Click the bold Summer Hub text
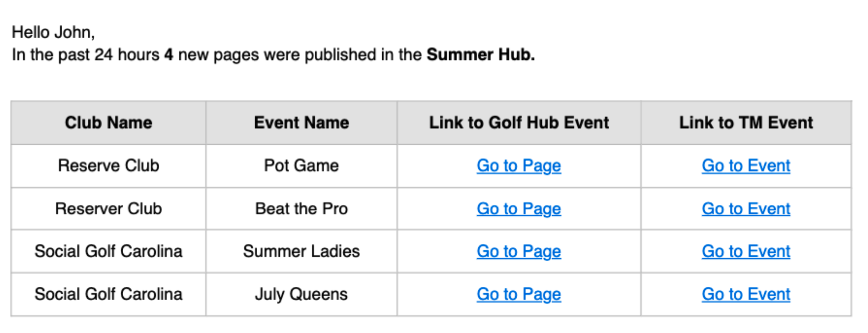The image size is (868, 333). pyautogui.click(x=481, y=55)
